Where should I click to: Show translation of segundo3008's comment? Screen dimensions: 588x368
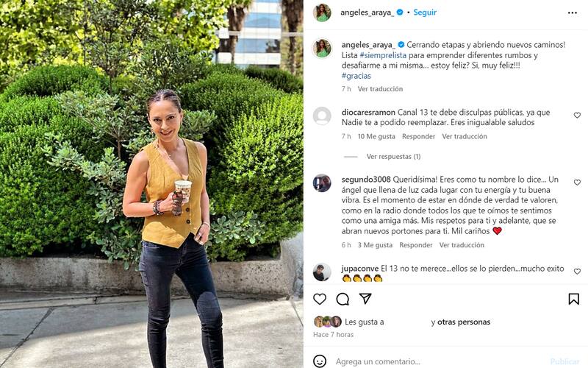(462, 245)
